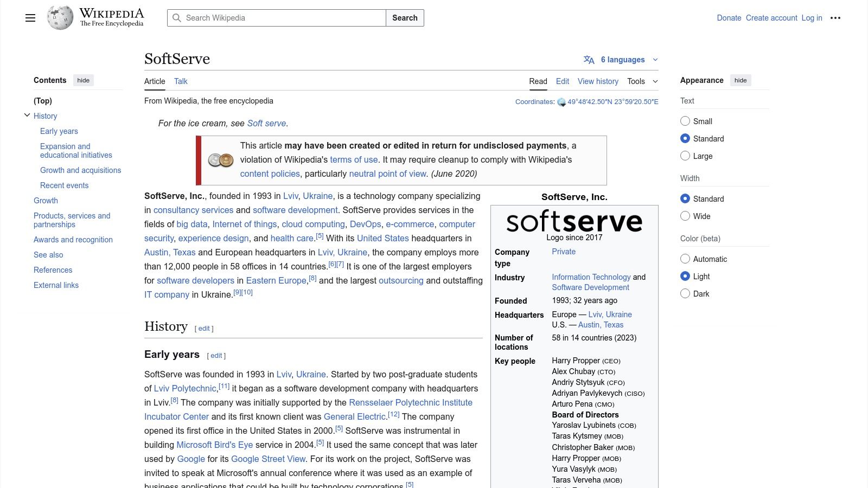This screenshot has height=488, width=868.
Task: Open the three-dot personal tools menu
Action: (x=835, y=18)
